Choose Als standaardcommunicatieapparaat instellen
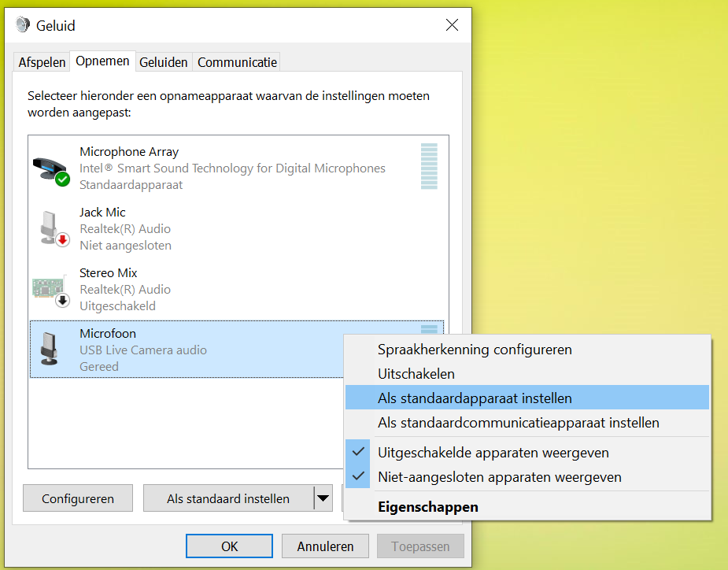Viewport: 728px width, 570px height. coord(518,423)
